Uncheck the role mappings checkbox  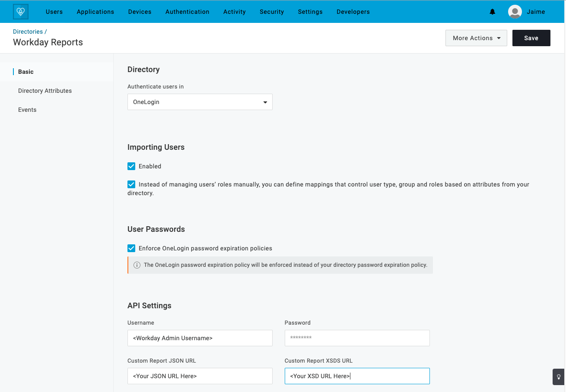[131, 184]
